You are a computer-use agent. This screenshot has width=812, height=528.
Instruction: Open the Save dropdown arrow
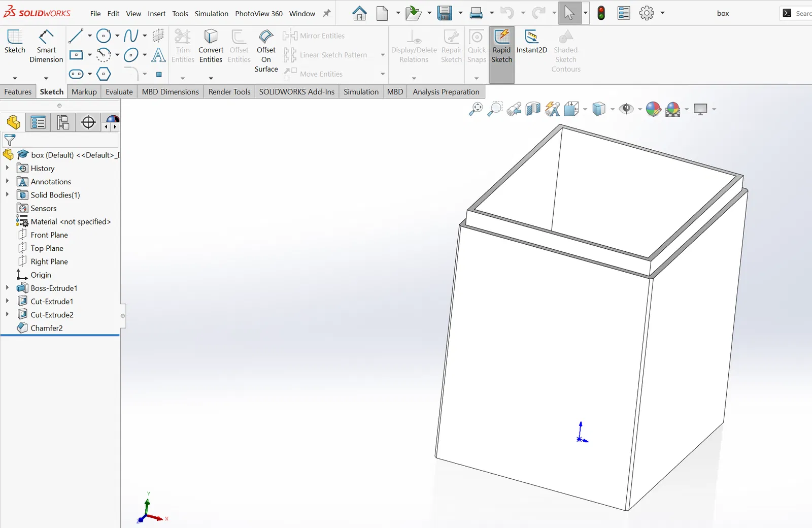click(x=460, y=13)
